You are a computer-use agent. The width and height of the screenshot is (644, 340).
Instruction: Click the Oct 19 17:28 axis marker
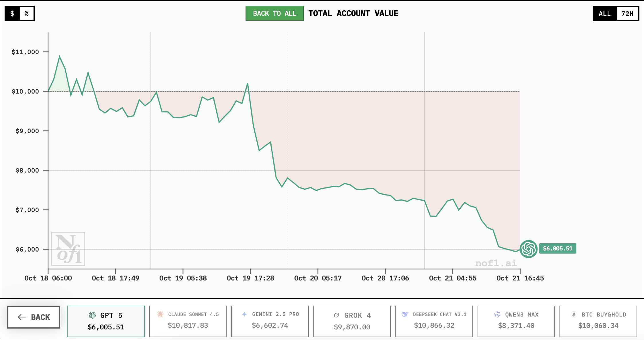tap(250, 278)
